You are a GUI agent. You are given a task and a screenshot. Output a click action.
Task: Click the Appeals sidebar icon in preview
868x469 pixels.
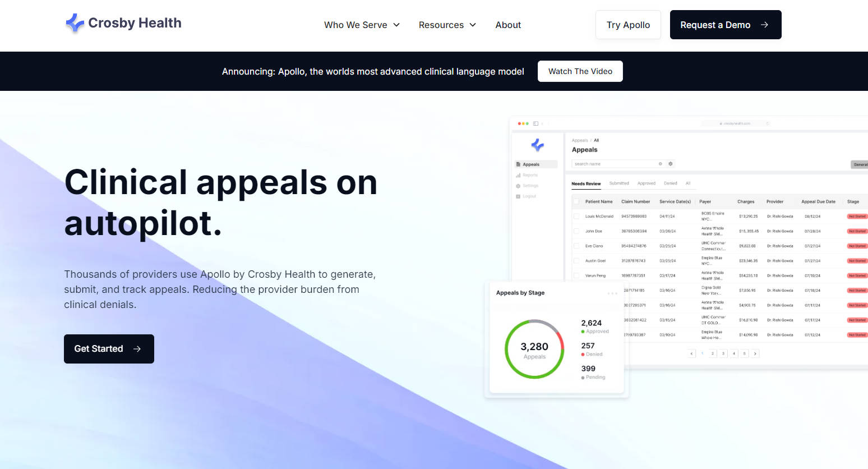click(x=518, y=164)
